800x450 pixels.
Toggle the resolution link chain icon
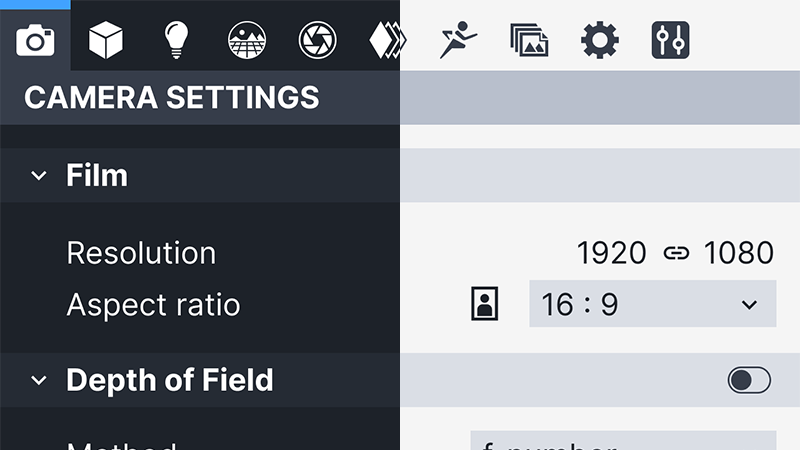tap(676, 253)
